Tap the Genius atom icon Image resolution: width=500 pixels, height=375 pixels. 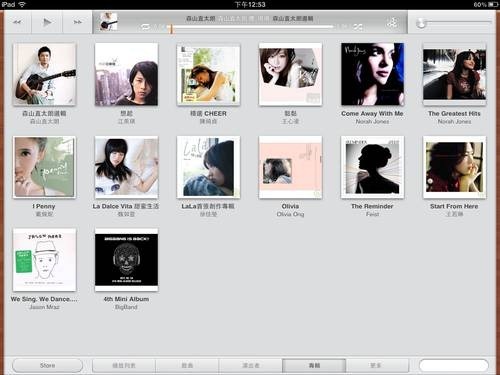pos(392,23)
